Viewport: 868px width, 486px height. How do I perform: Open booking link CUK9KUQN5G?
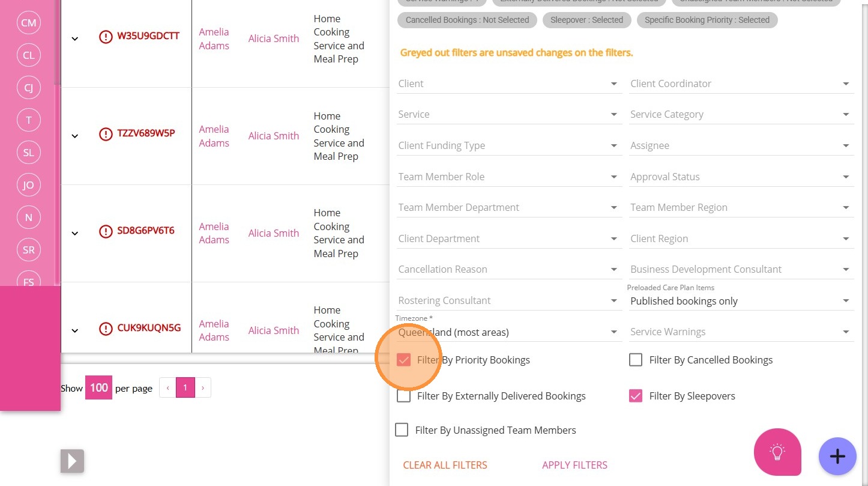click(149, 328)
